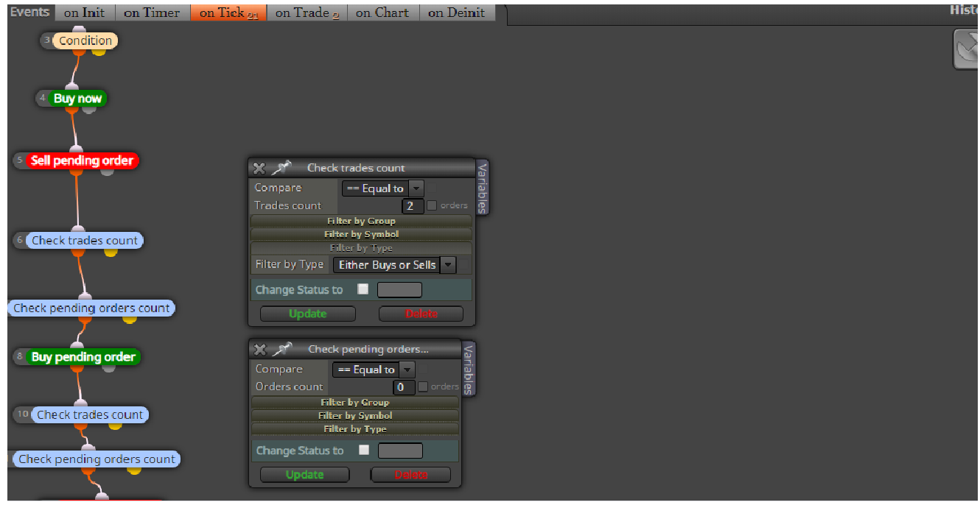Switch to the on Init tab
The height and width of the screenshot is (505, 980).
pyautogui.click(x=85, y=13)
